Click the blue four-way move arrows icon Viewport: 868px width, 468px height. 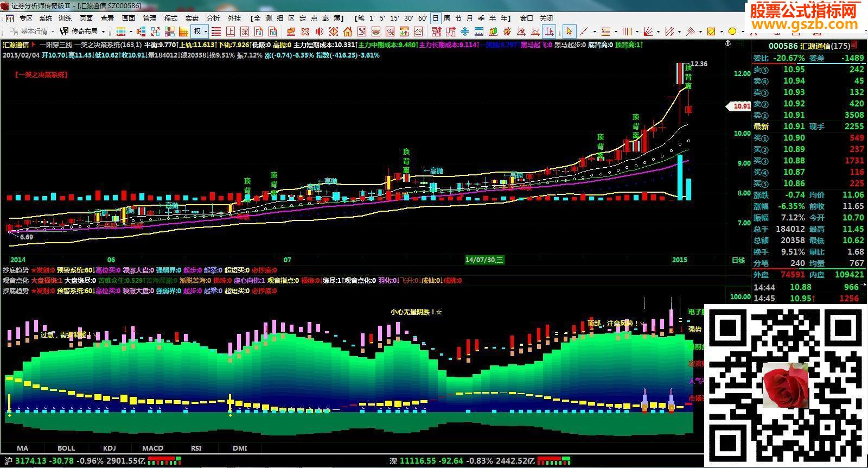click(465, 31)
